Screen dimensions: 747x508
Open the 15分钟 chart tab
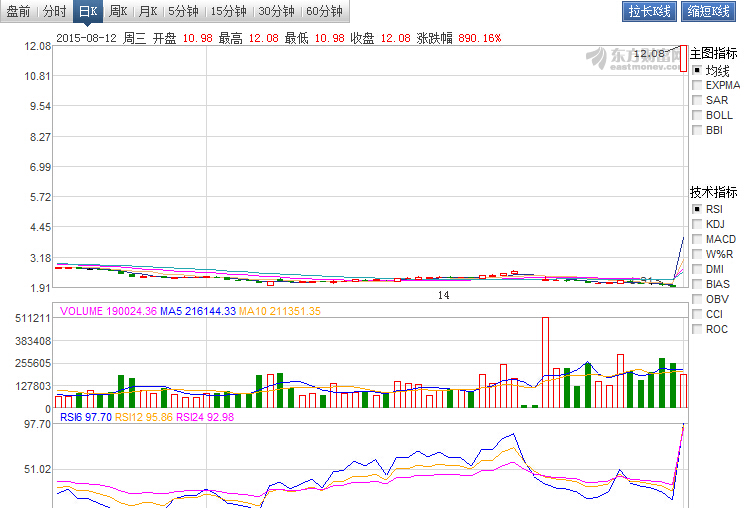pyautogui.click(x=228, y=12)
